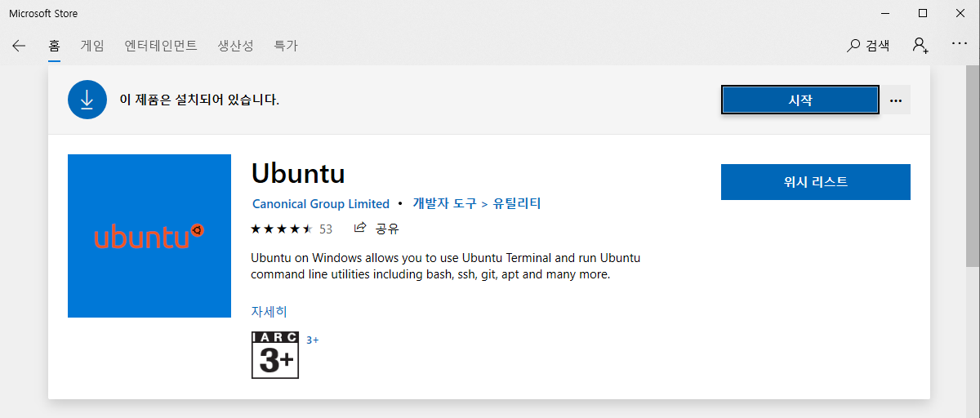Open the ellipsis next to 시작 button

coord(896,100)
